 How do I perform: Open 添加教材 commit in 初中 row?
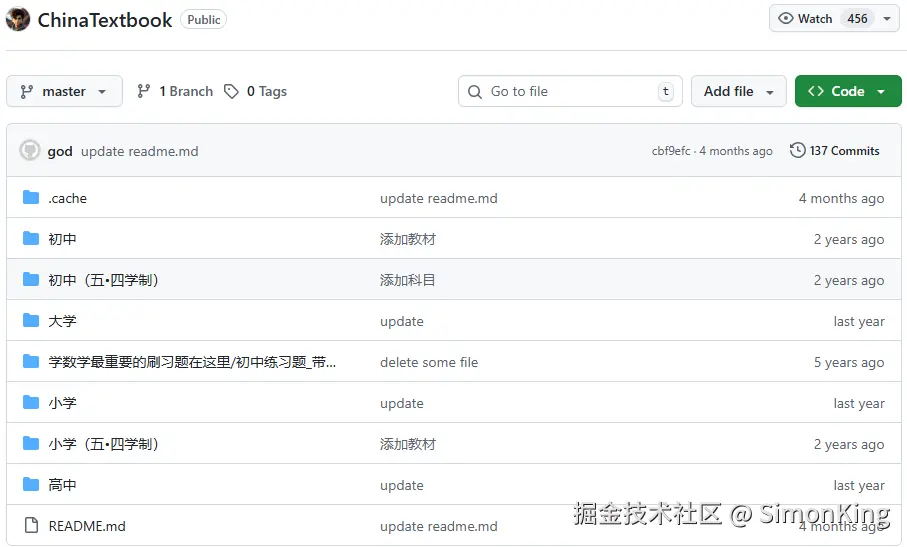[408, 239]
